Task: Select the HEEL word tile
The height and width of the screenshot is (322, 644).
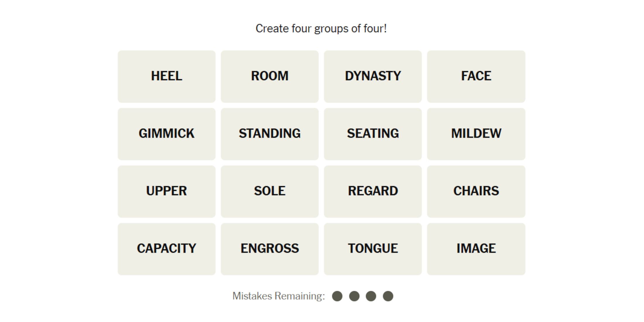Action: (166, 76)
